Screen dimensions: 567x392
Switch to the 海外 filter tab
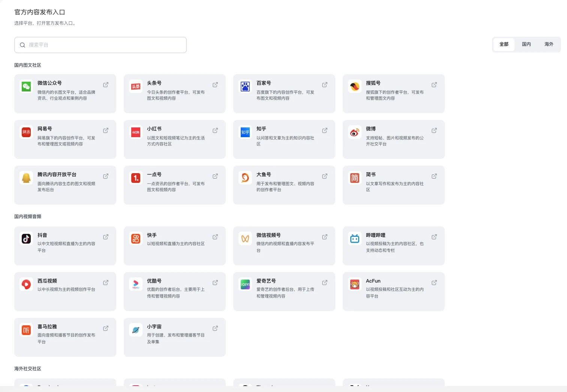[x=549, y=44]
